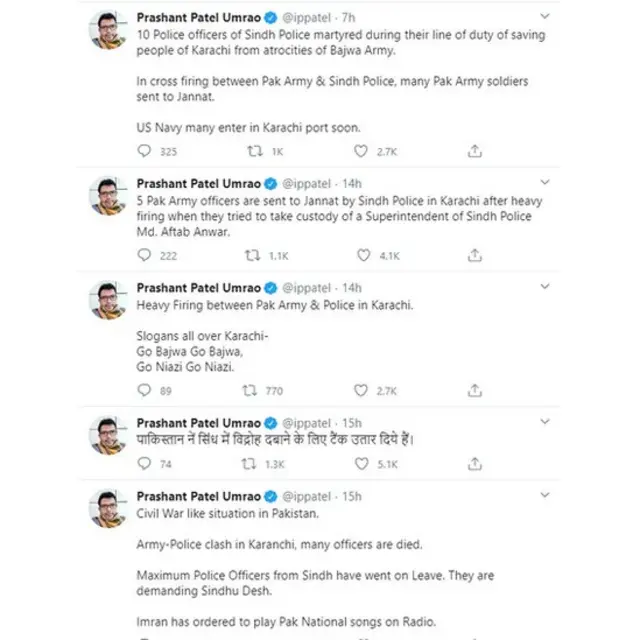Like the 10 Police officers martyred tweet

point(361,151)
